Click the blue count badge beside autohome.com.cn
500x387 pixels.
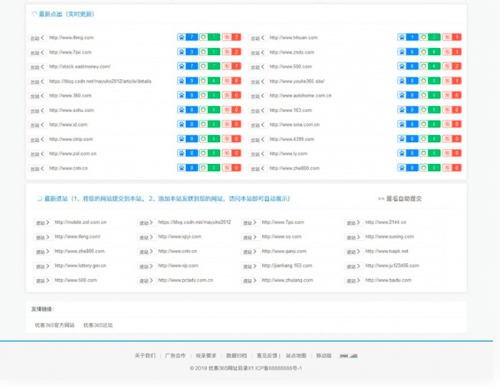[412, 95]
